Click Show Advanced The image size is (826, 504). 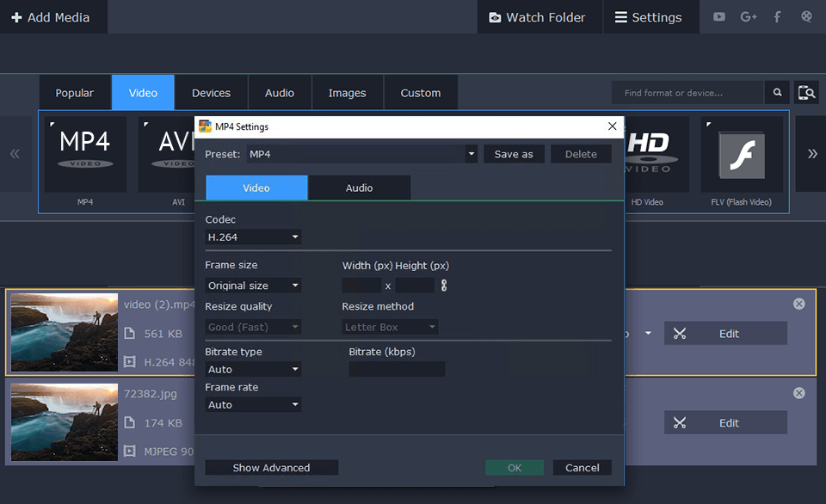point(271,467)
